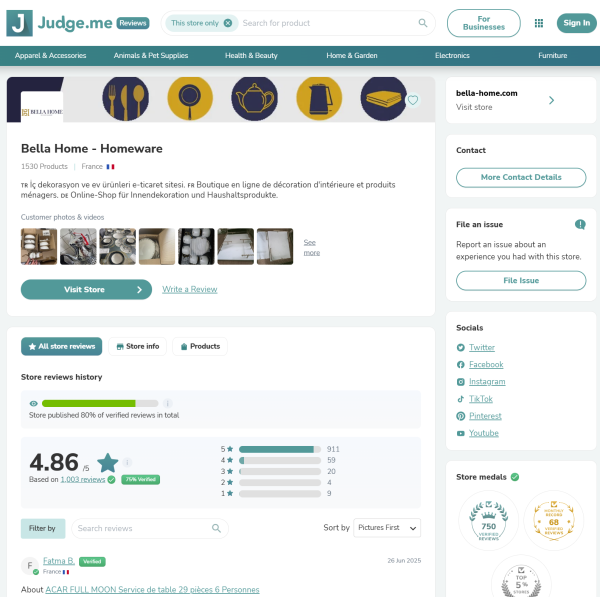
Task: Open the Sort by Pictures First dropdown
Action: pyautogui.click(x=387, y=528)
